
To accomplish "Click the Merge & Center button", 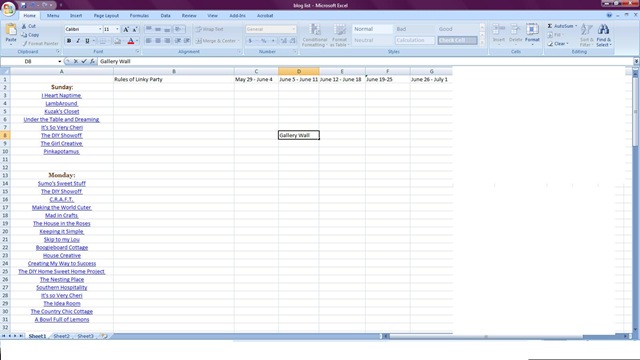I will point(216,41).
